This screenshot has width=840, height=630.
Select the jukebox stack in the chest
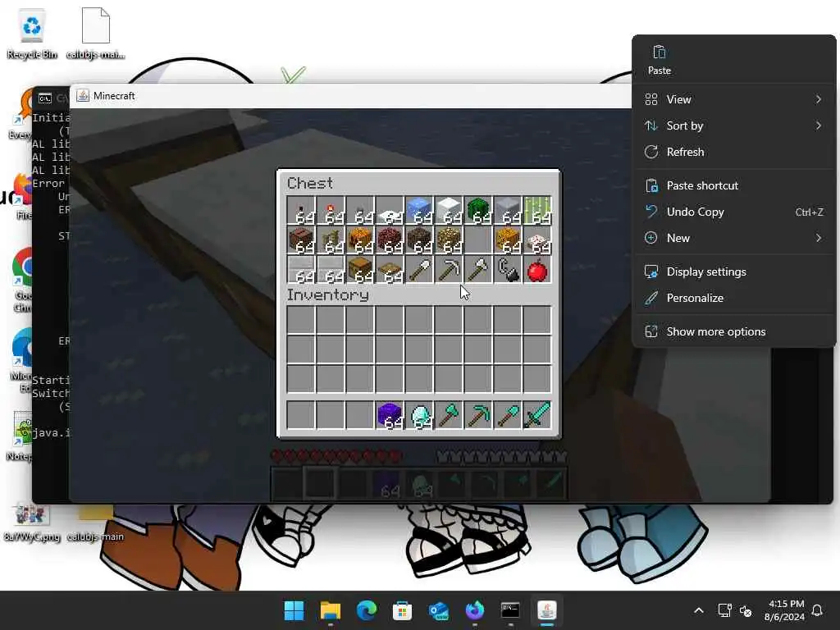[300, 240]
